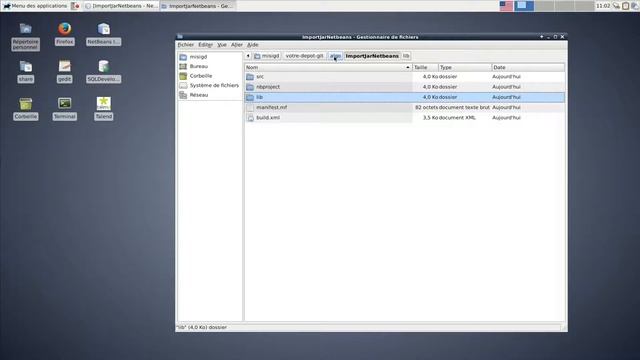Viewport: 640px width, 360px height.
Task: Switch to ImportJarNetbeans NetBeans taskbar window
Action: coord(121,6)
